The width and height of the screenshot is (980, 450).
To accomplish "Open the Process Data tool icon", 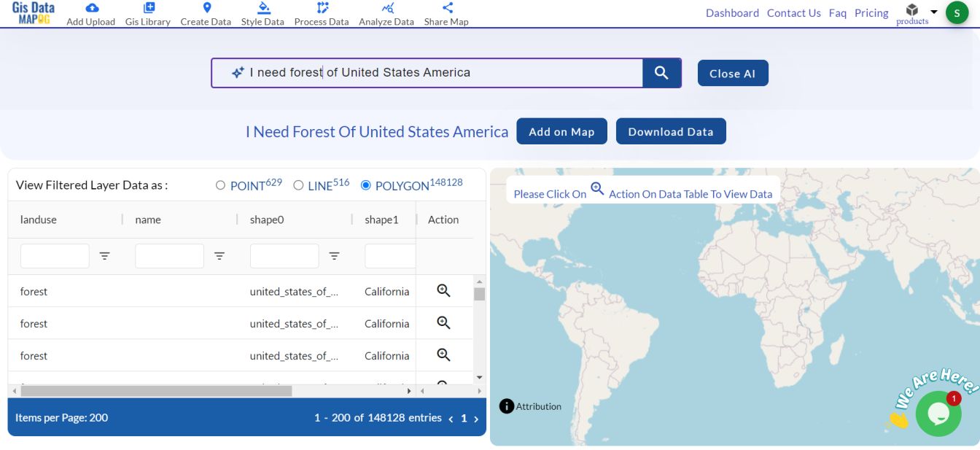I will (321, 7).
